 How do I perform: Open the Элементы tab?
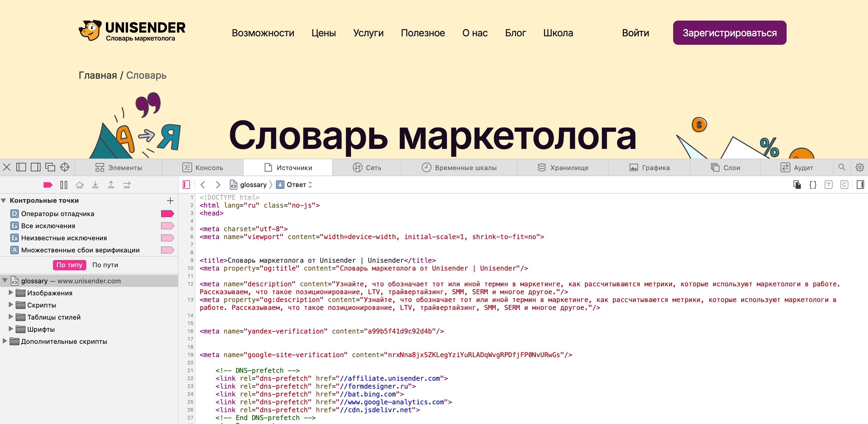(x=118, y=167)
